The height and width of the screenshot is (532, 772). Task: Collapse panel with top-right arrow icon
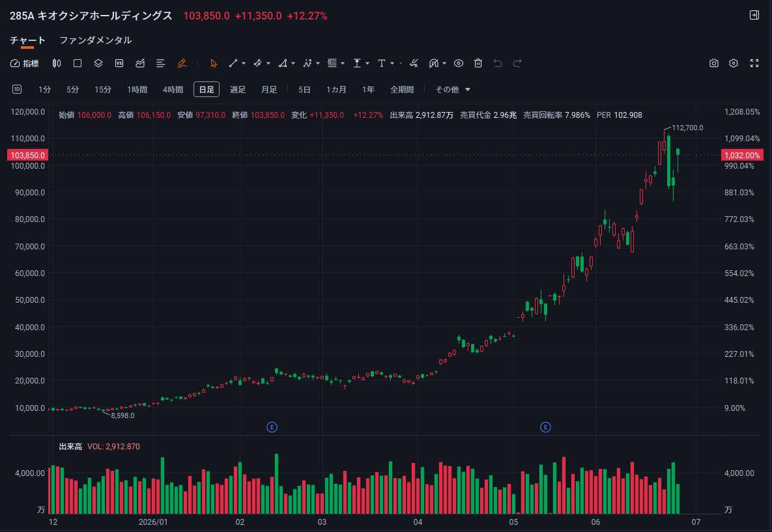click(x=754, y=15)
